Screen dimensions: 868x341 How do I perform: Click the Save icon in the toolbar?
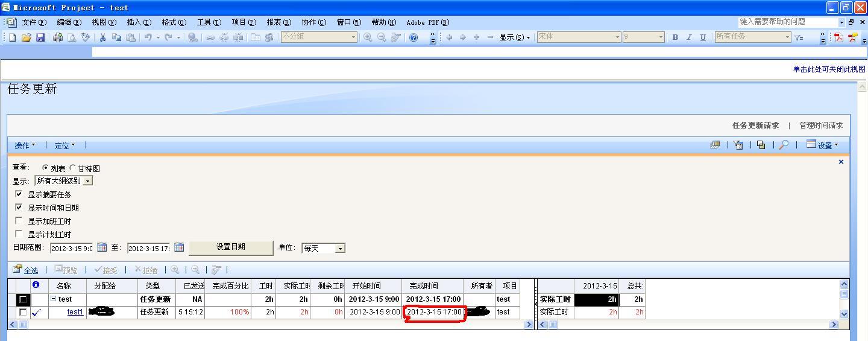40,37
